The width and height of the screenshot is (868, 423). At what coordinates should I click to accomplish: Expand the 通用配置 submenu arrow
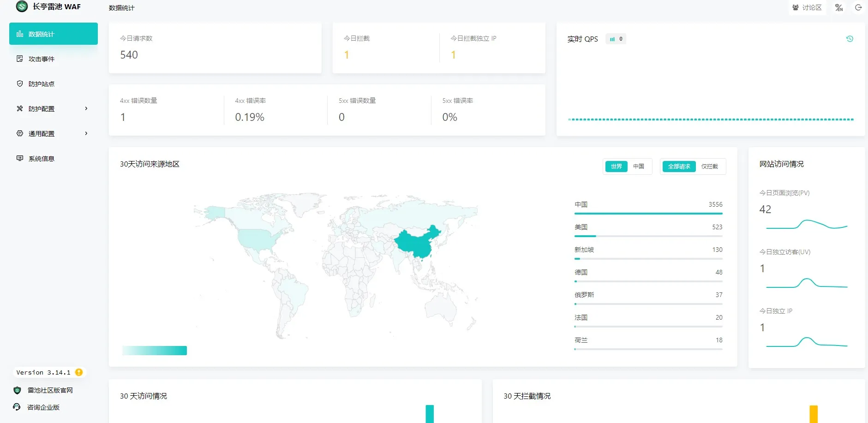point(86,133)
